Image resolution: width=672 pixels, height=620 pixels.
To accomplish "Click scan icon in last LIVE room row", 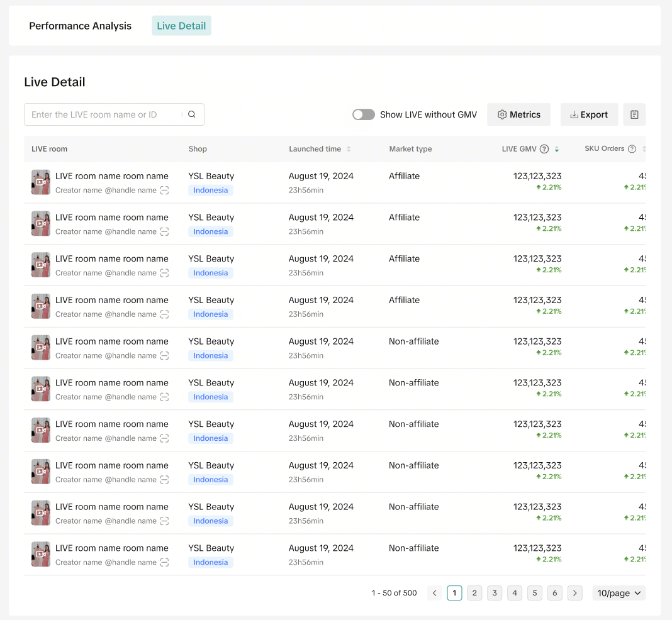I will [164, 562].
